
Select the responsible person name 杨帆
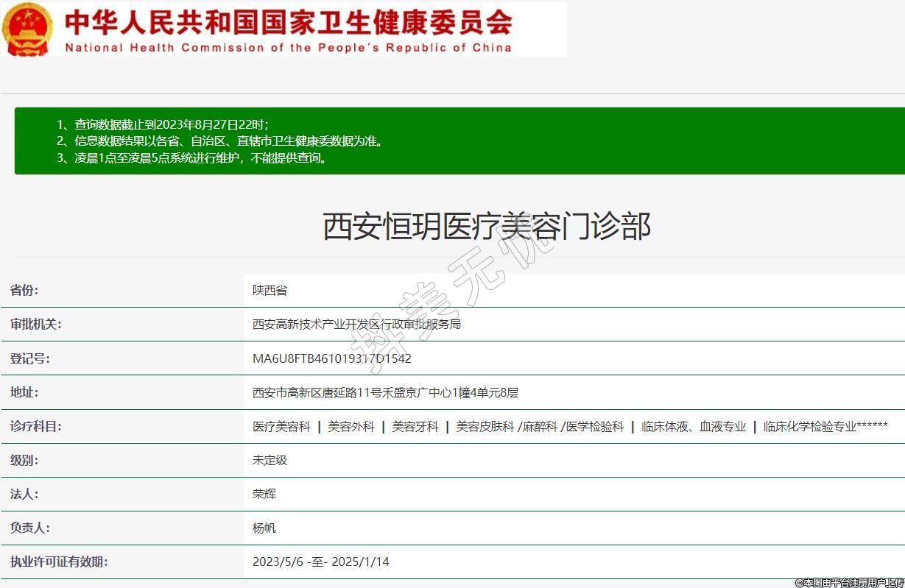click(x=264, y=528)
